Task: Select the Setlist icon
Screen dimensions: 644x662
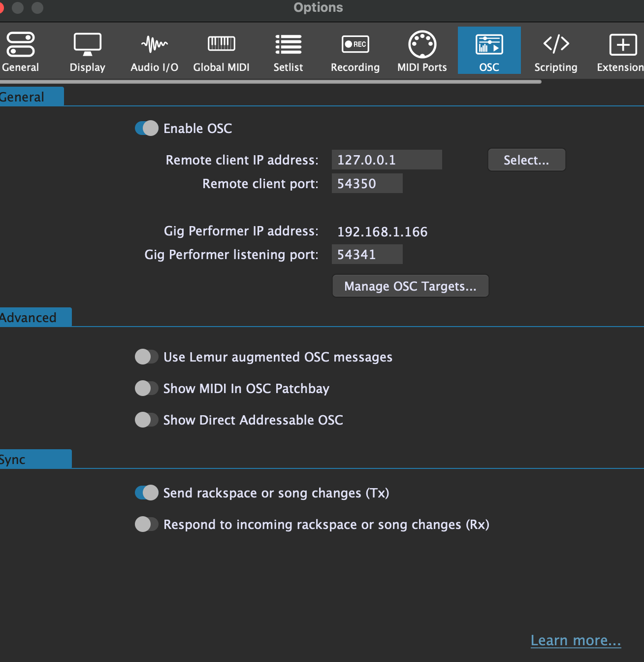Action: pos(288,45)
